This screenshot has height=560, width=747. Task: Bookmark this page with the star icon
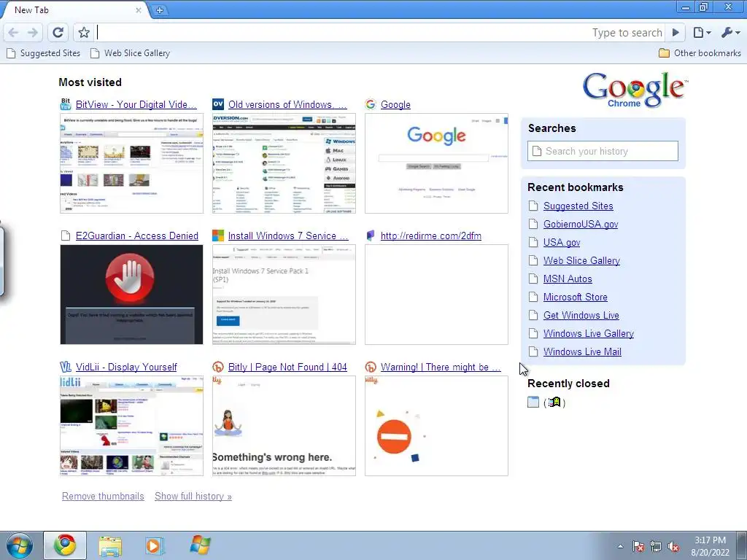[84, 32]
